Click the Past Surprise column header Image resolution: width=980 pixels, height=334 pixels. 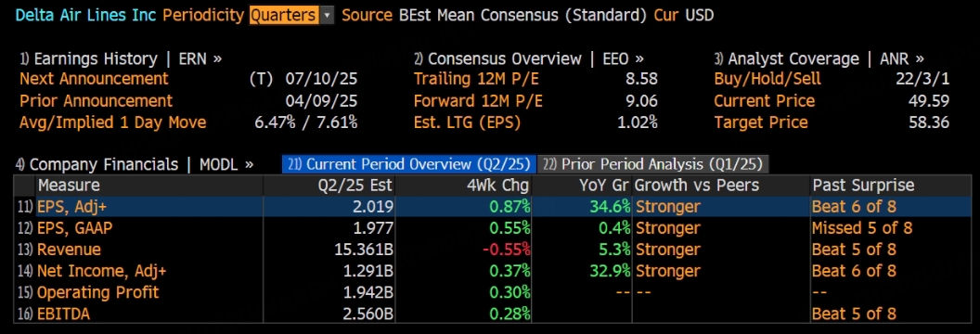click(863, 186)
